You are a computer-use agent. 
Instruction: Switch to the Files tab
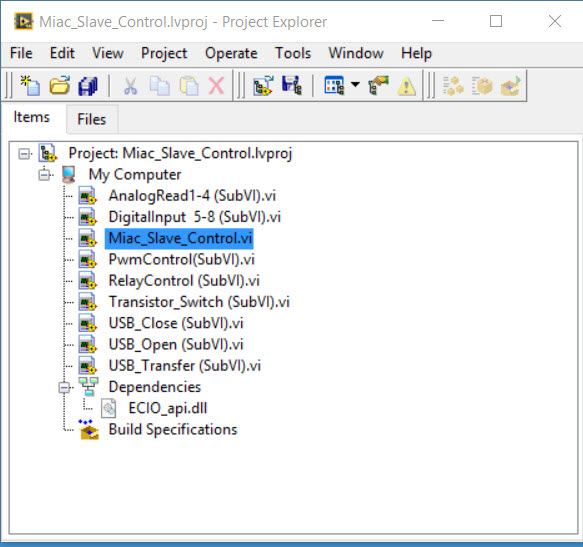pyautogui.click(x=92, y=119)
